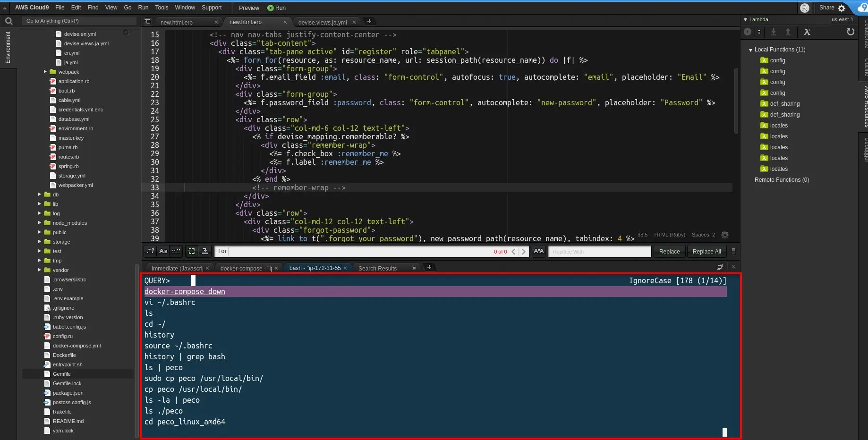Open Lambda run mode selector arrows

759,32
